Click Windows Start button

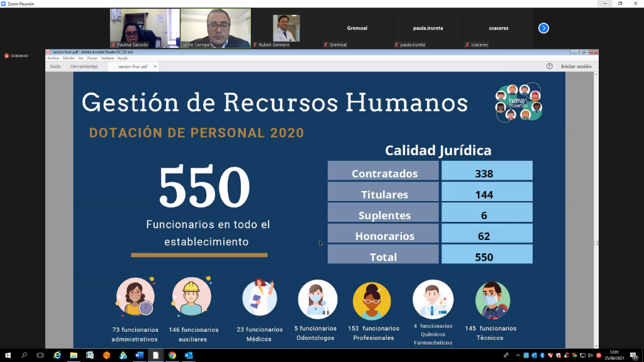tap(8, 355)
